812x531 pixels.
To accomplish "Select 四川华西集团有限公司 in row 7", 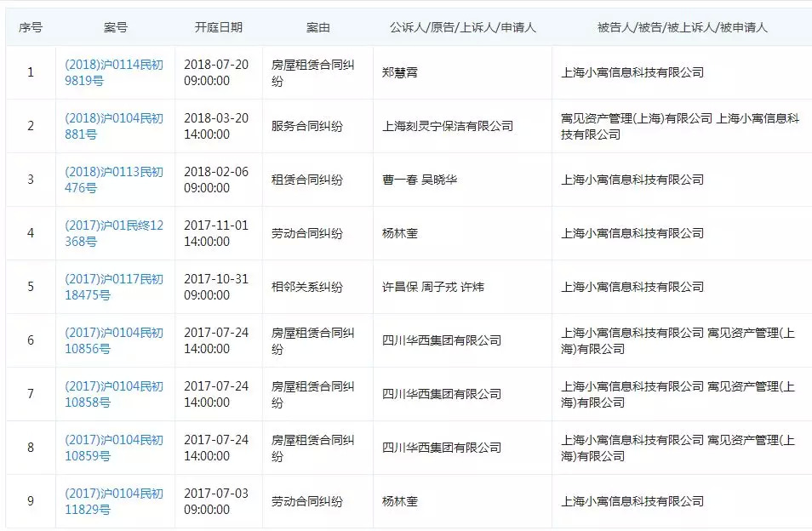I will click(442, 394).
